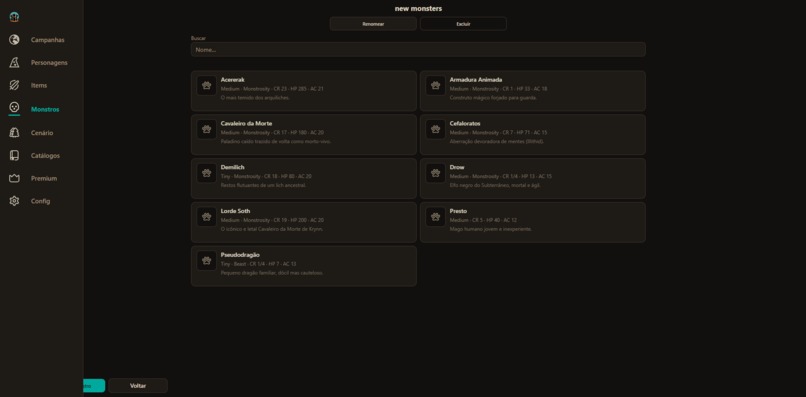
Task: Open the Acererak card title
Action: coord(232,80)
